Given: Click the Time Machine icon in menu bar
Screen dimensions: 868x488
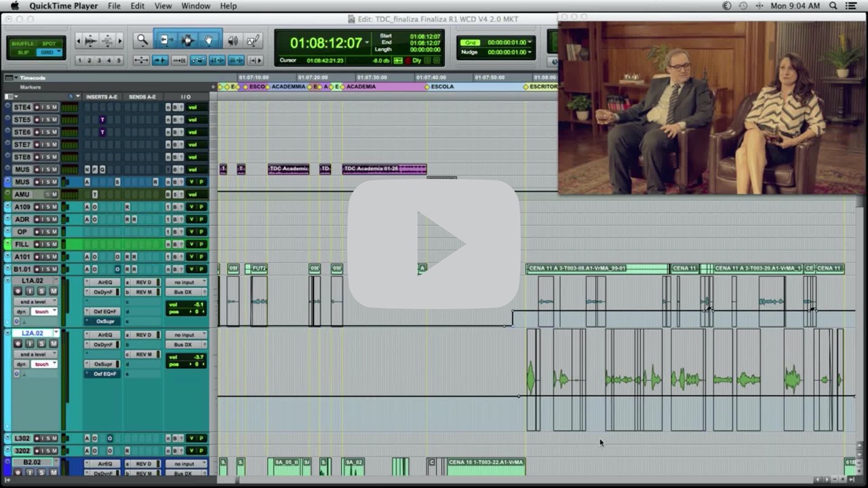Looking at the screenshot, I should 743,6.
